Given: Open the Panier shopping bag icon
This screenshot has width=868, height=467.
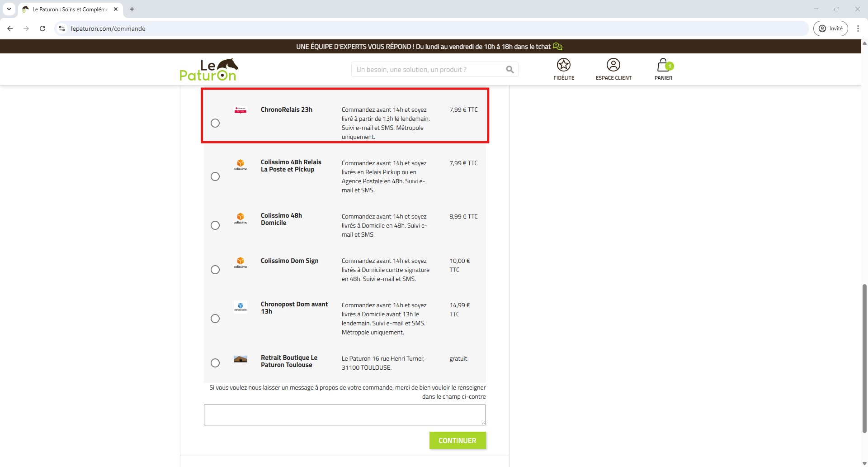Looking at the screenshot, I should coord(663,65).
